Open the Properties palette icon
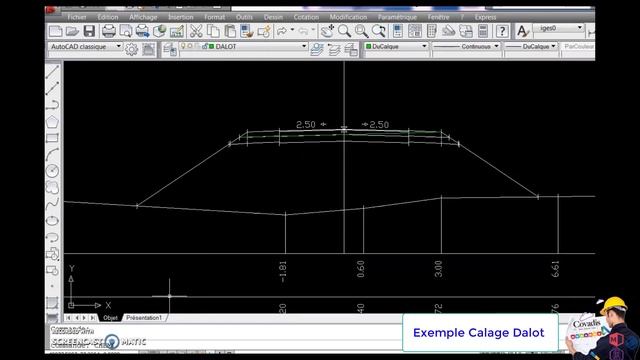Screen dimensions: 640x360 (398, 31)
